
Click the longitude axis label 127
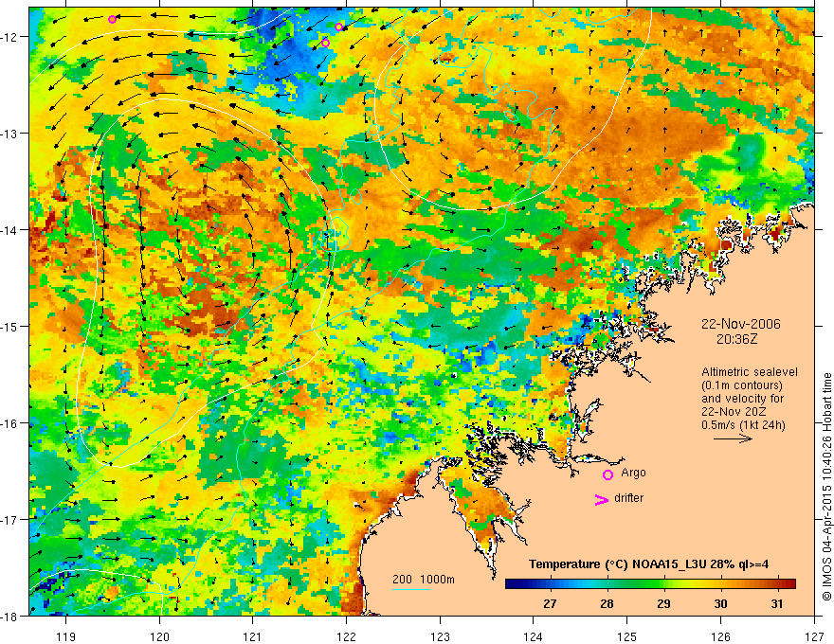coord(814,636)
